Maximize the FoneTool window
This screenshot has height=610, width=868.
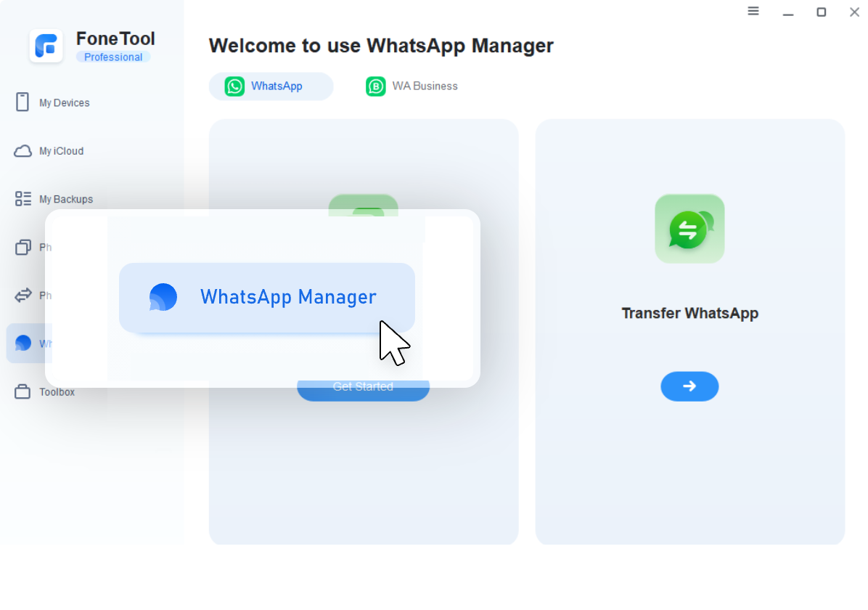coord(821,12)
